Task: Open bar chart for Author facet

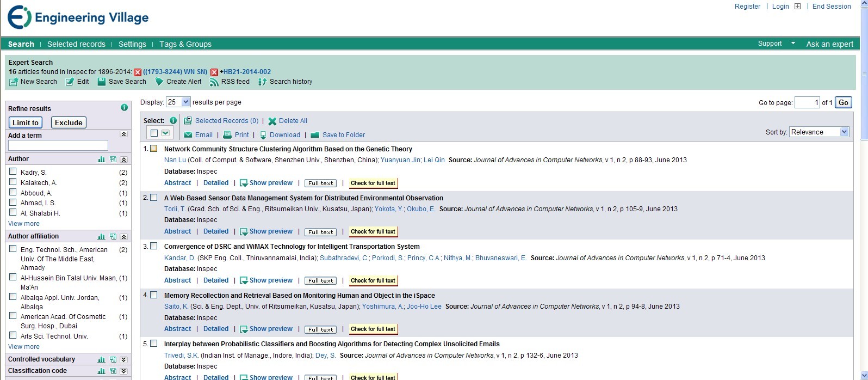Action: (x=101, y=160)
